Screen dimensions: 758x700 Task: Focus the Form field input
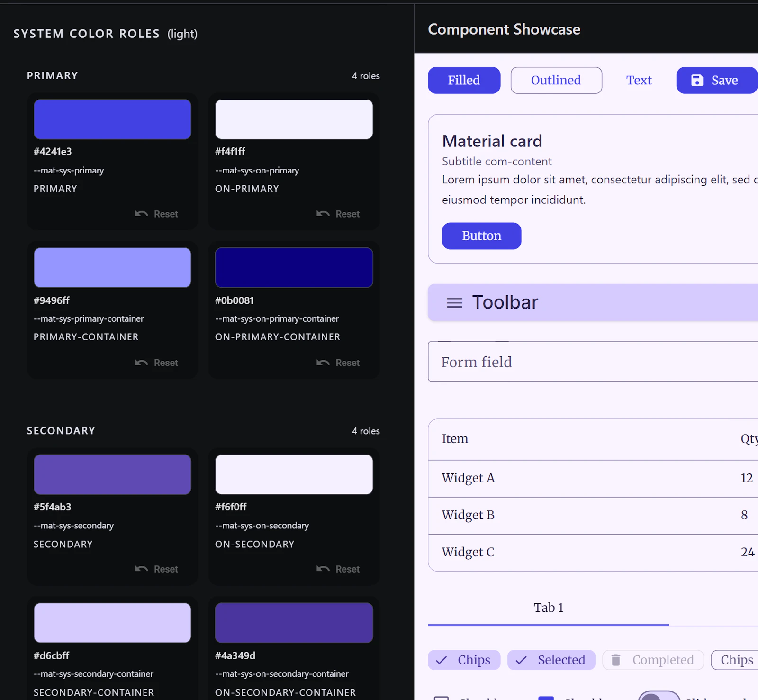click(593, 362)
